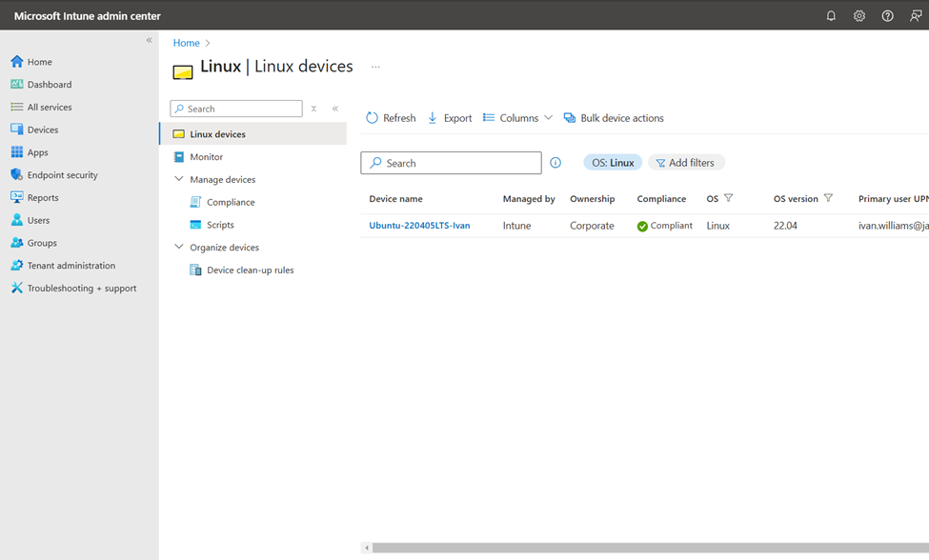Export the device list
Screen dimensions: 929x560
450,118
